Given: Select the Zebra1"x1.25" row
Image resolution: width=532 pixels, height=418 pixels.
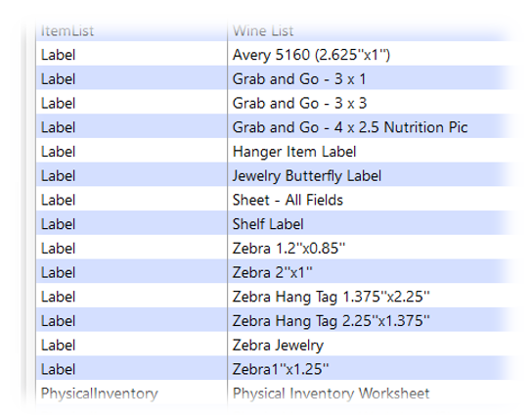Looking at the screenshot, I should pos(277,369).
